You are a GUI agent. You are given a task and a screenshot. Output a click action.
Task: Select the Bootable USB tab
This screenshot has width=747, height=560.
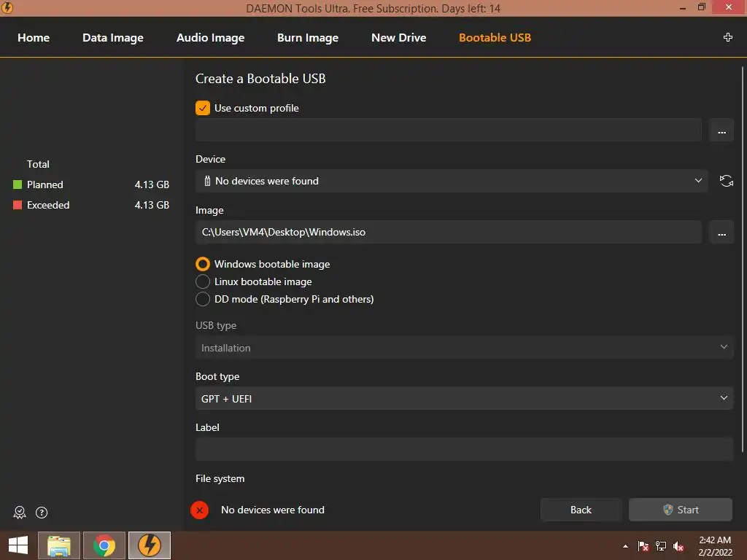[x=495, y=38]
